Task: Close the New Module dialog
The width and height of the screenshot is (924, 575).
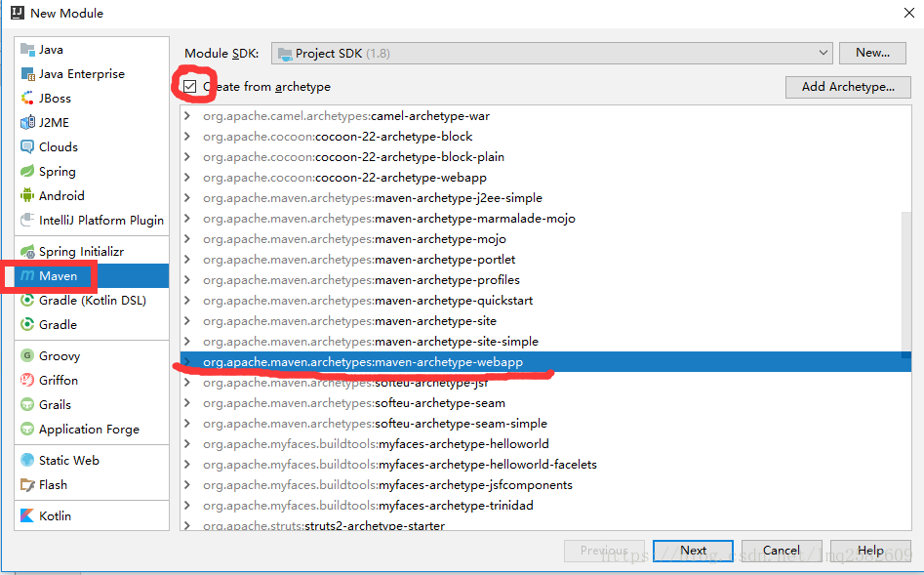Action: pos(908,13)
